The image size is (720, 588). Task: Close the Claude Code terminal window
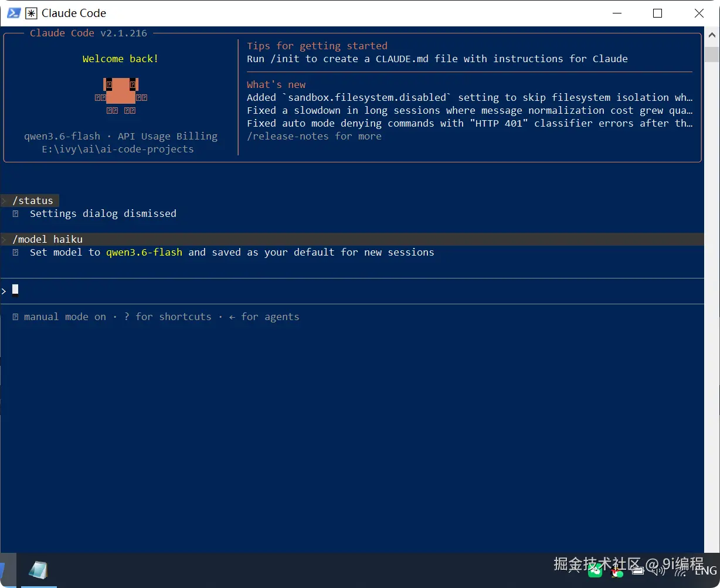pos(699,13)
